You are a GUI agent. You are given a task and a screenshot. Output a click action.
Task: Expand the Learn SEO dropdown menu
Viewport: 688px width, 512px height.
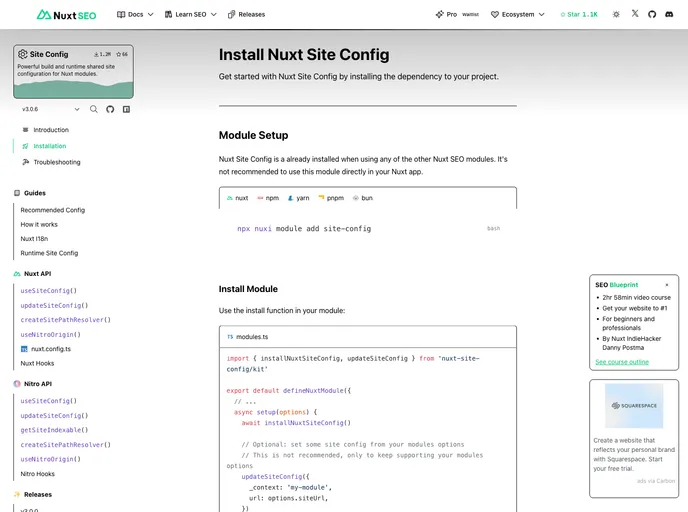tap(190, 14)
